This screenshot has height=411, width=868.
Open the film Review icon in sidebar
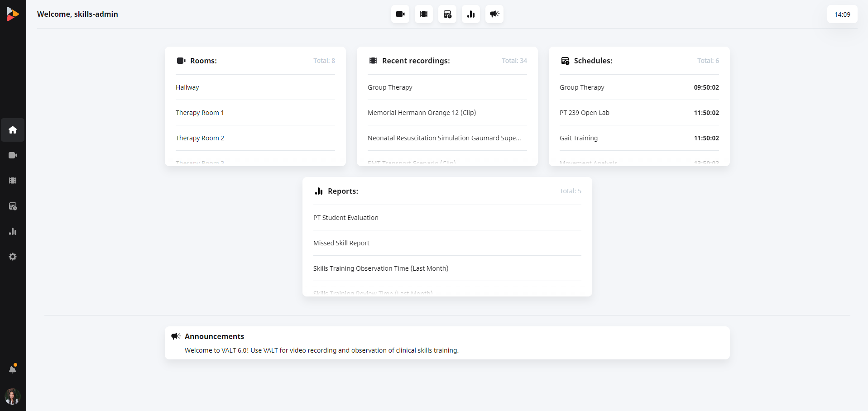coord(13,181)
